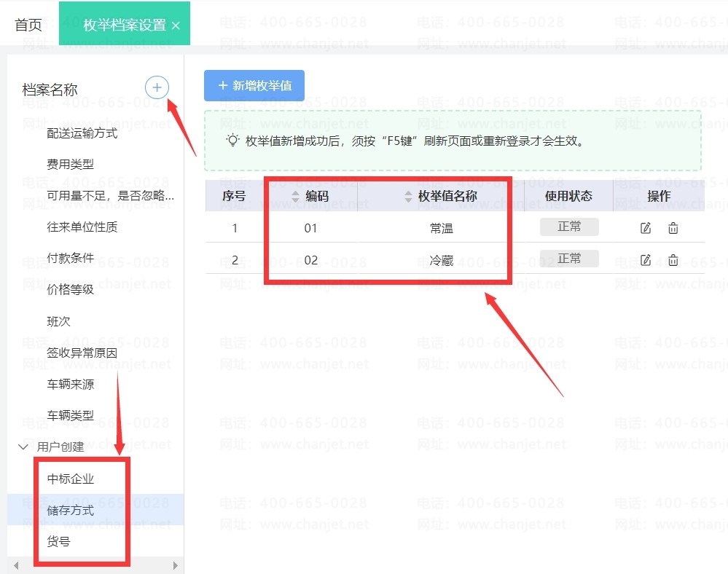This screenshot has height=574, width=728.
Task: Choose 价格等级 in the list
Action: click(70, 290)
